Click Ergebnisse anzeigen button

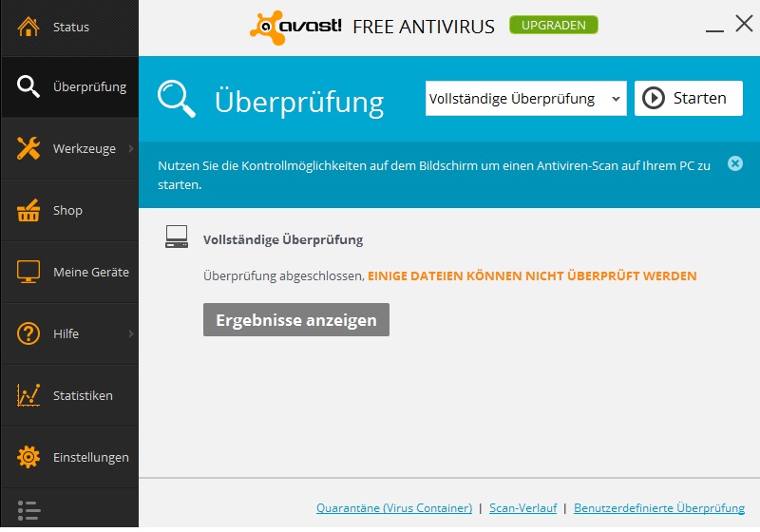tap(296, 320)
